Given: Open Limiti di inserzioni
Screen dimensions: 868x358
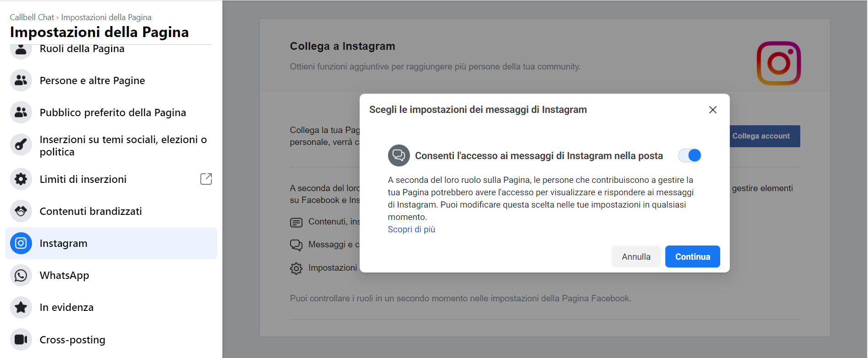Looking at the screenshot, I should pos(111,179).
